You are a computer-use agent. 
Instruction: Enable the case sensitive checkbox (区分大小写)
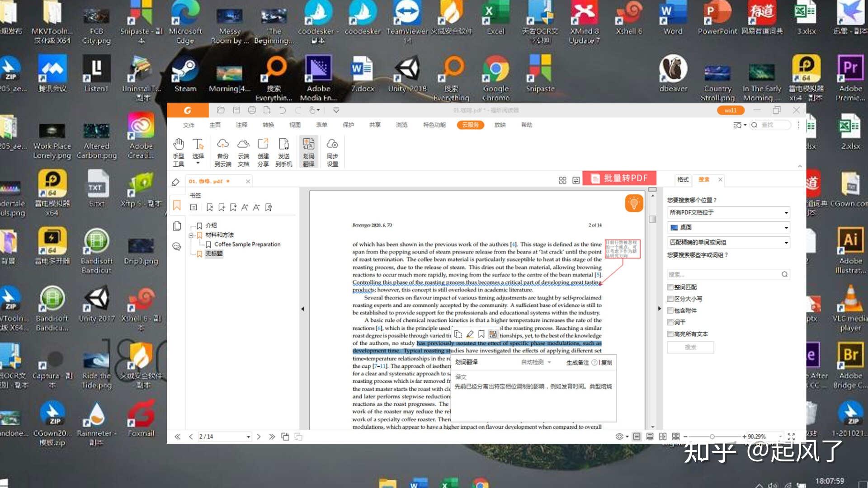pos(670,299)
